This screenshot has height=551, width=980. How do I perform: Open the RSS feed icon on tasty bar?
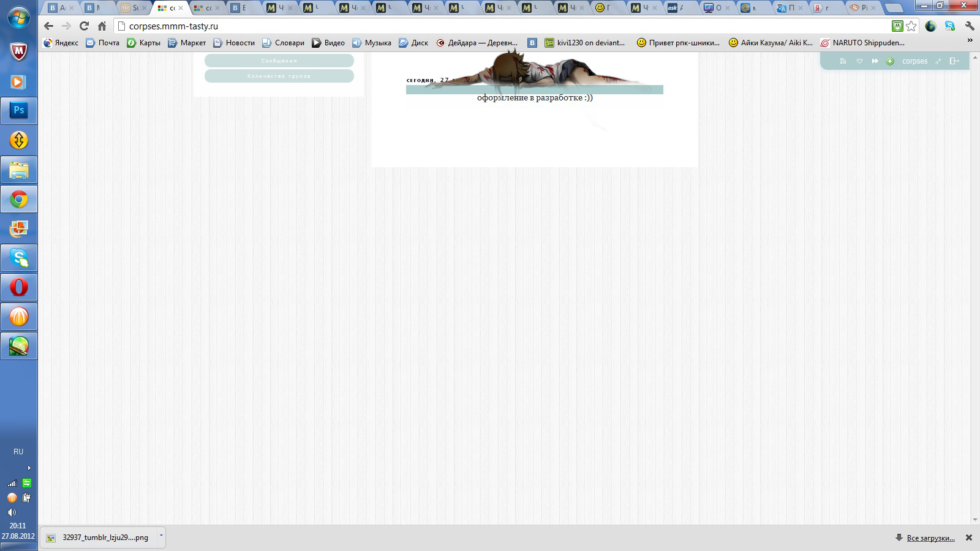coord(843,61)
